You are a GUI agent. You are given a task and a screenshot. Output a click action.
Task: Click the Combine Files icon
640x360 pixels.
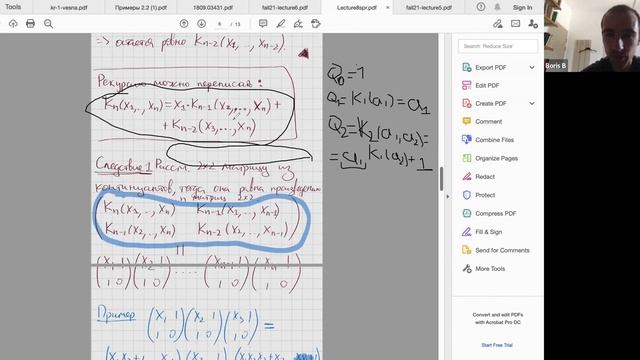pyautogui.click(x=467, y=140)
